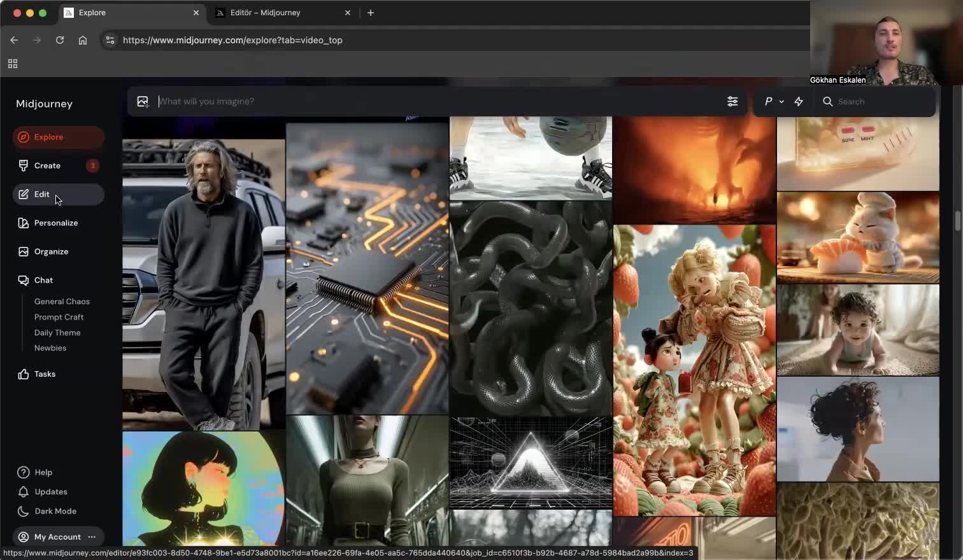The height and width of the screenshot is (560, 963).
Task: Open the Edit section in sidebar
Action: point(58,194)
